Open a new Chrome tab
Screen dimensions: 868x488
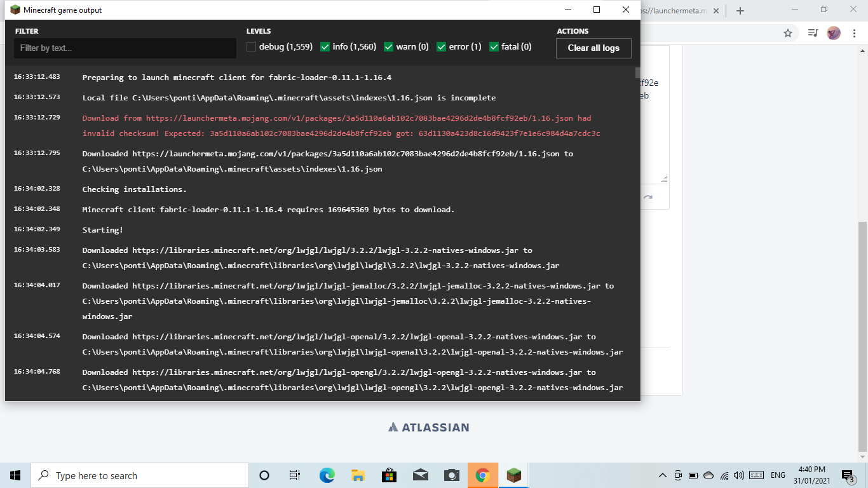coord(740,11)
